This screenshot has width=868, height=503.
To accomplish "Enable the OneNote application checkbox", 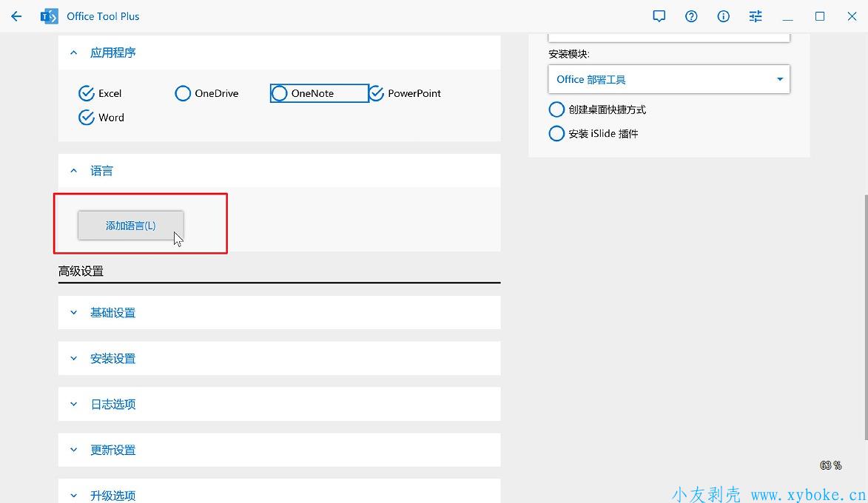I will (x=280, y=93).
